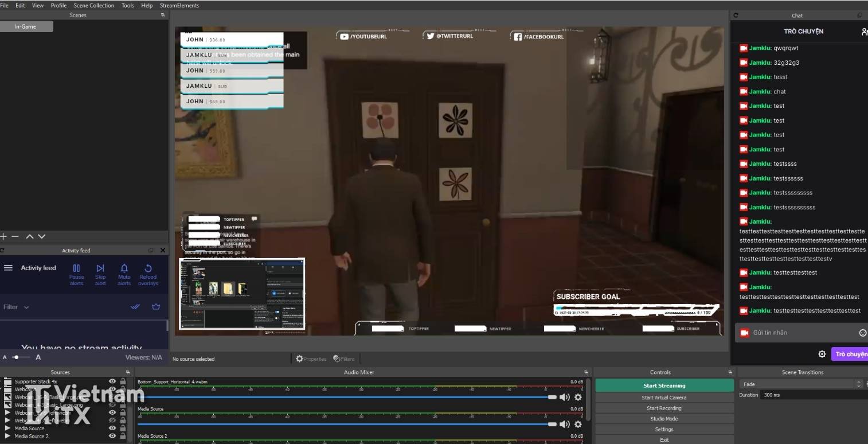
Task: Show the hidden Webcam_4-3_Basic_Large.png source
Action: tap(112, 404)
